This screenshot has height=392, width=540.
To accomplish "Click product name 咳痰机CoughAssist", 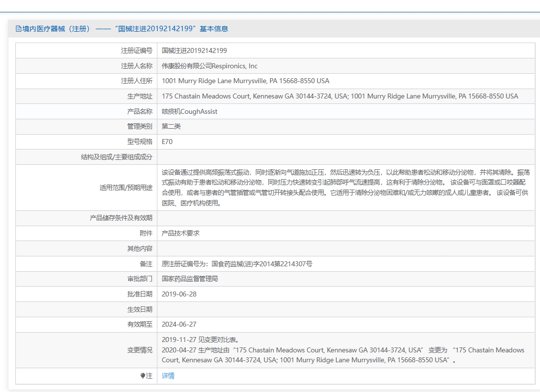I will [x=190, y=111].
